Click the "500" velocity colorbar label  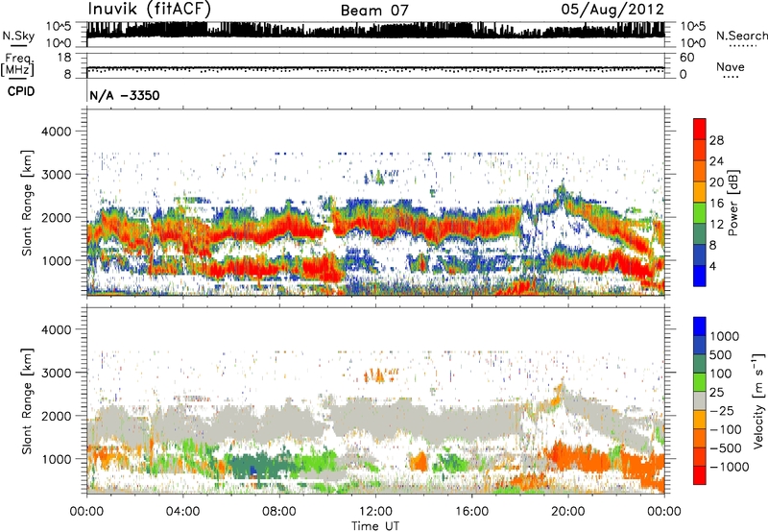point(721,355)
